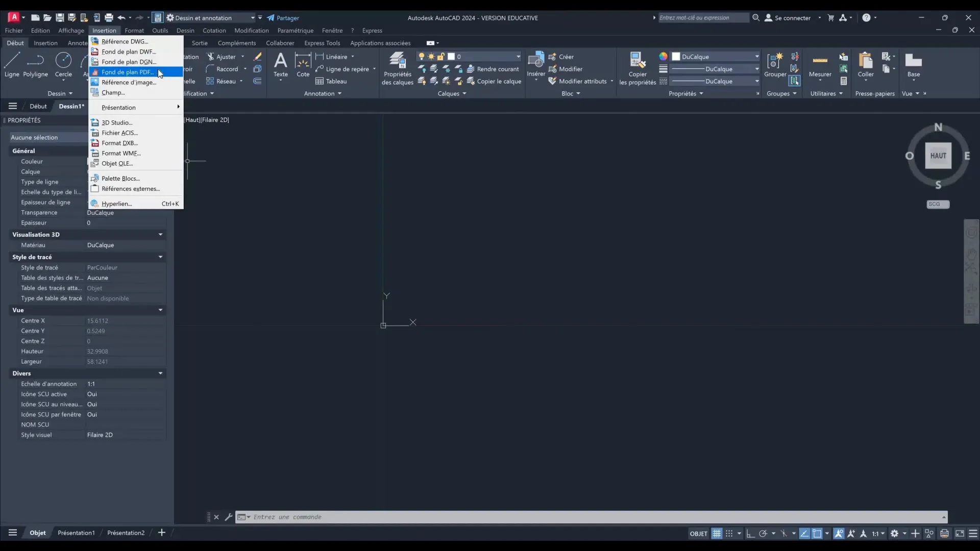Click the undo arrow in quick access toolbar
The width and height of the screenshot is (980, 551).
click(x=121, y=17)
